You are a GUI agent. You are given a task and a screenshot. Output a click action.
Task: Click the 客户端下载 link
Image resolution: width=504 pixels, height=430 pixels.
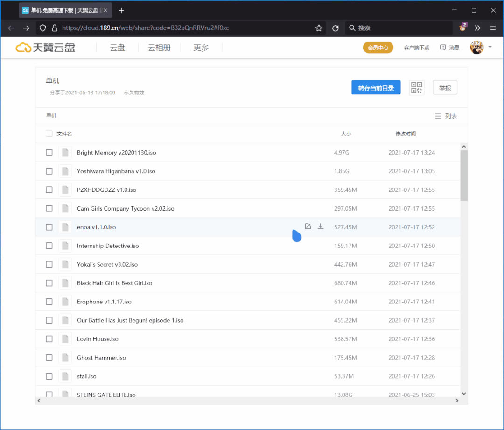coord(417,48)
